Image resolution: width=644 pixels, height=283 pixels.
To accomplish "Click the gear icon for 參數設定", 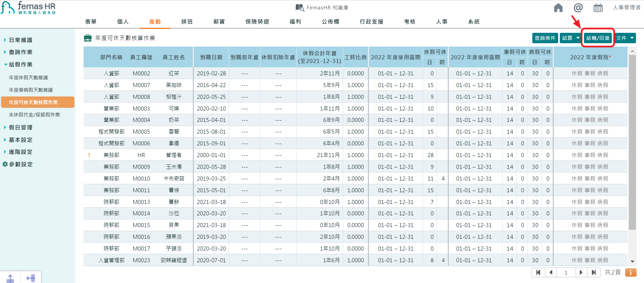I will pyautogui.click(x=5, y=164).
